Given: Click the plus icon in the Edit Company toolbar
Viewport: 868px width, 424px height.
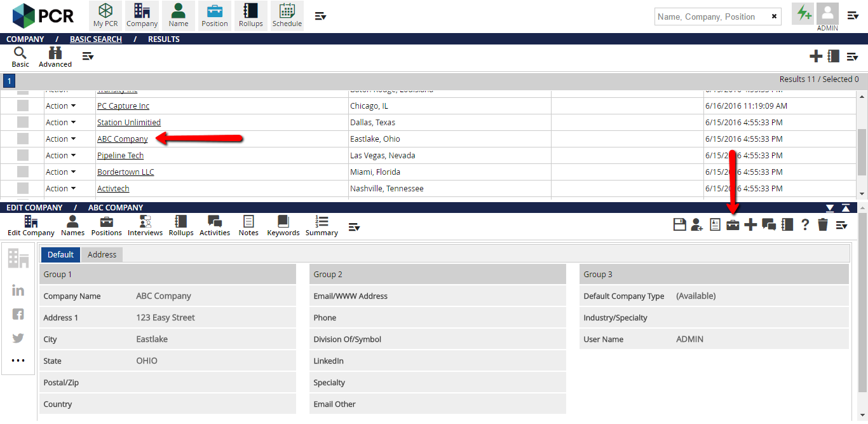Looking at the screenshot, I should tap(750, 224).
